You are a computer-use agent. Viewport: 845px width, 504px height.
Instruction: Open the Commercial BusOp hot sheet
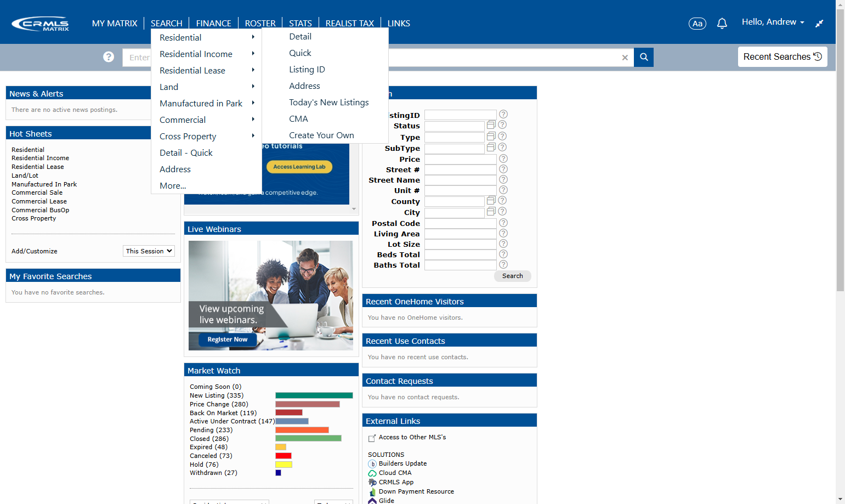point(41,210)
